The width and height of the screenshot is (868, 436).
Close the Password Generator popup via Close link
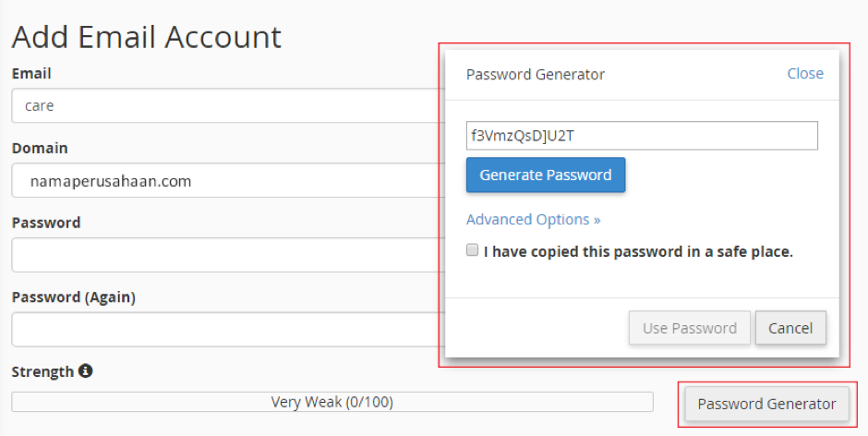(804, 74)
